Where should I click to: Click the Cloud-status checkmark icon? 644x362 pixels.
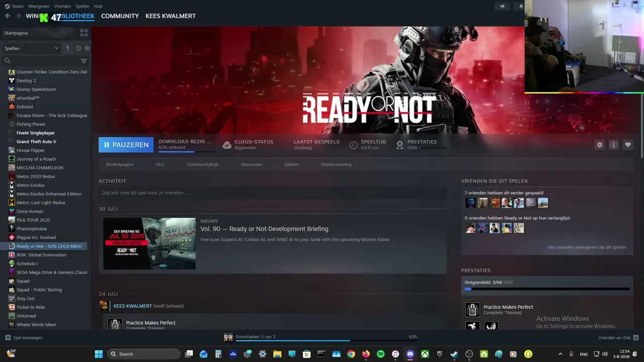[227, 145]
